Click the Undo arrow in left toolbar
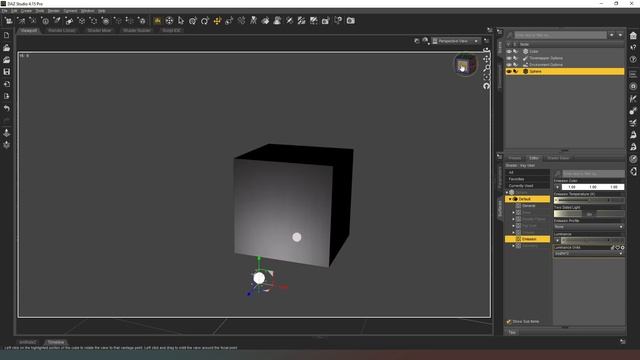The height and width of the screenshot is (360, 640). (7, 108)
